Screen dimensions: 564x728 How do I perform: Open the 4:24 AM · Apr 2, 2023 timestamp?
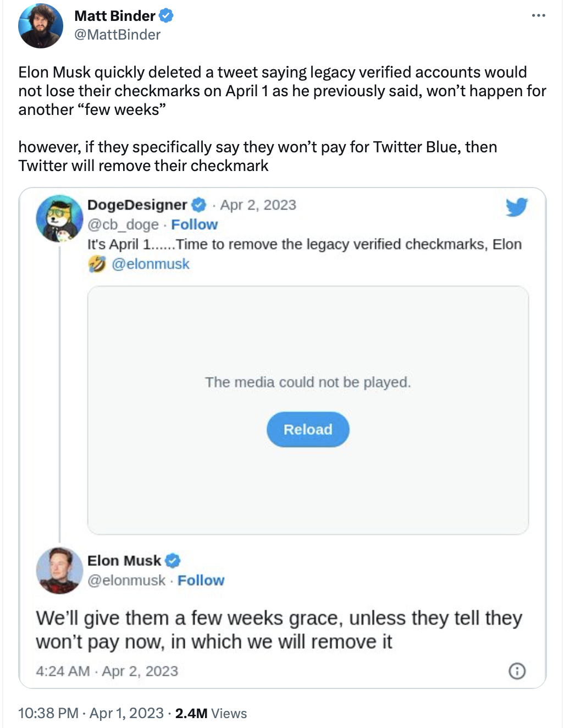tap(107, 671)
